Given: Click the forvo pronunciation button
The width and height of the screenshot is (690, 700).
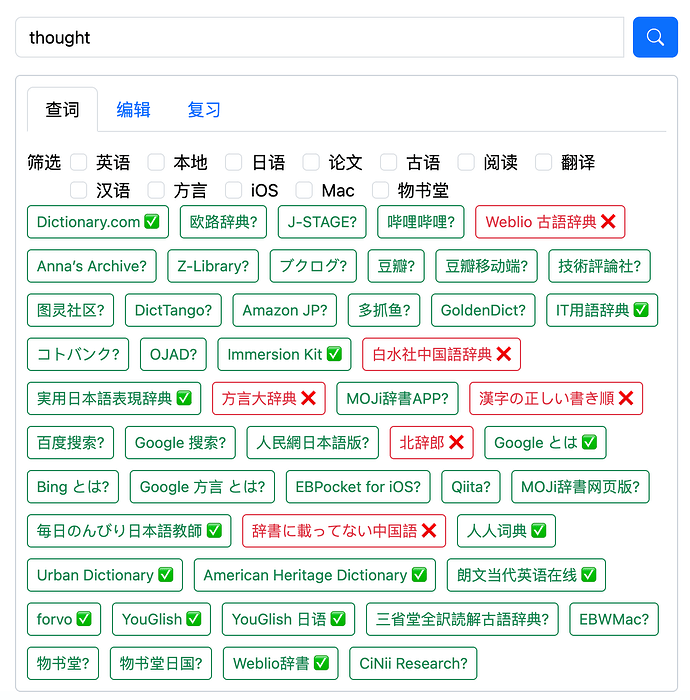Looking at the screenshot, I should coord(64,619).
